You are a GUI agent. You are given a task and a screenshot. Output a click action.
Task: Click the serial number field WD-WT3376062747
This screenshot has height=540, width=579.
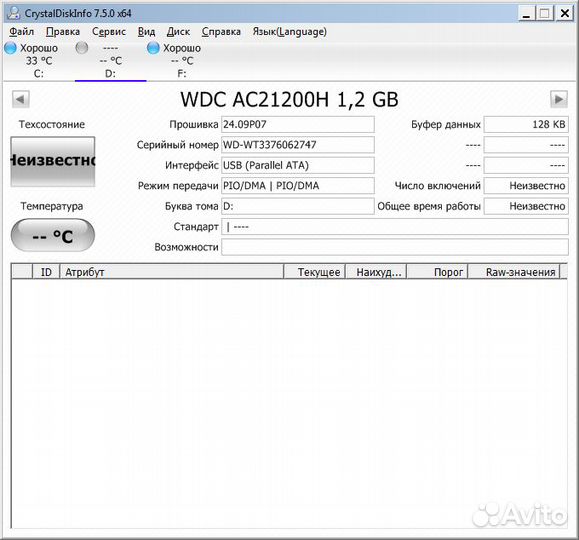coord(298,145)
